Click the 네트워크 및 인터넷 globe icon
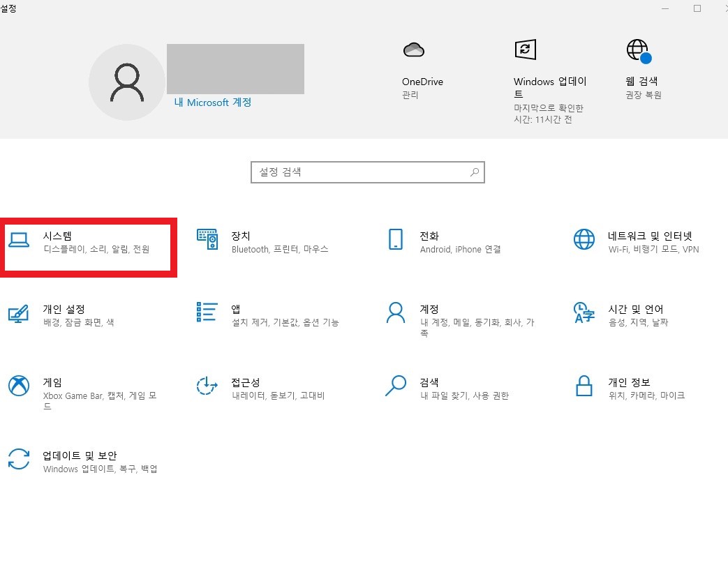The image size is (728, 588). pos(584,239)
